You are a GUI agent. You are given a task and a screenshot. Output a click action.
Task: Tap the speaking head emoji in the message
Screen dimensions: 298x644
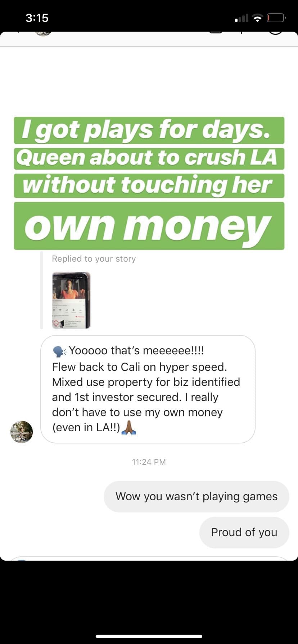click(59, 351)
